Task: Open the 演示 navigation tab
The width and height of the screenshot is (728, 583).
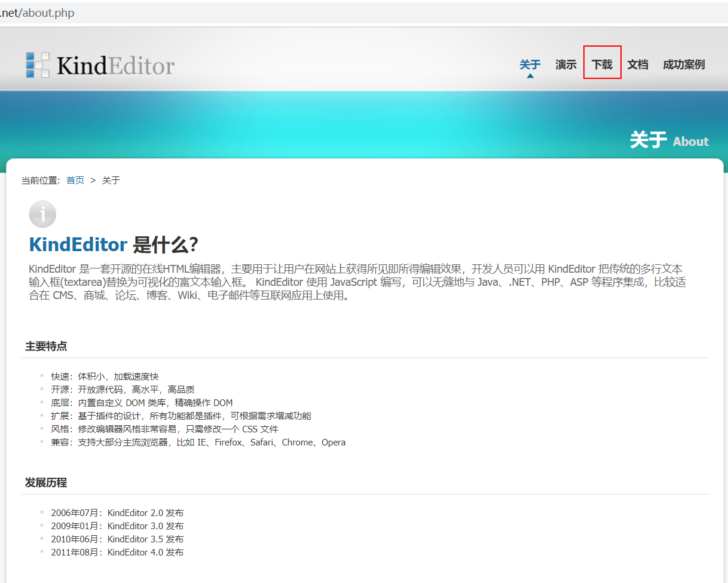Action: [x=565, y=65]
